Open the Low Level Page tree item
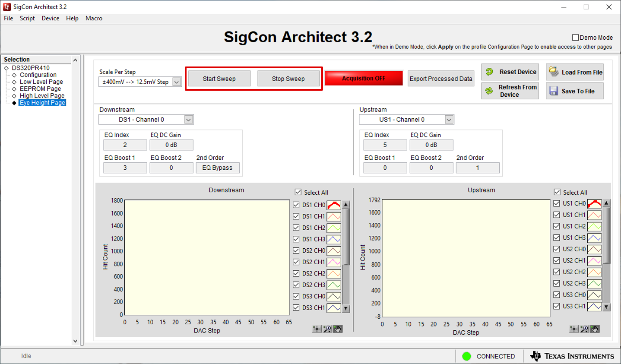621x364 pixels. pos(41,82)
